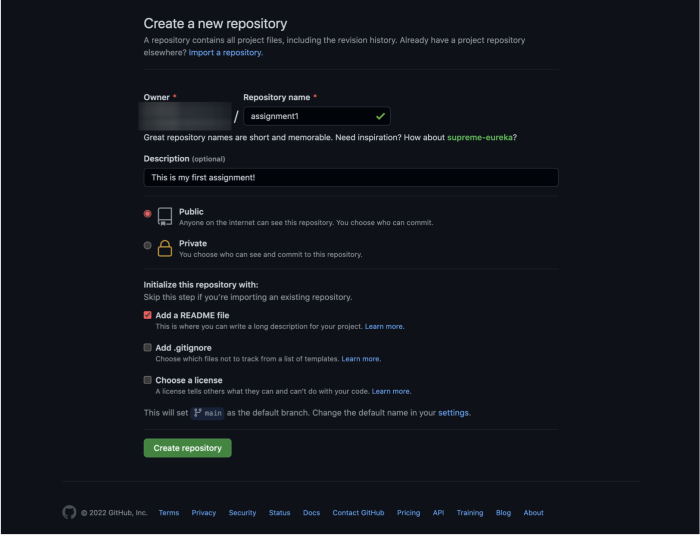Uncheck the Add a README file checkbox
700x535 pixels.
coord(148,315)
